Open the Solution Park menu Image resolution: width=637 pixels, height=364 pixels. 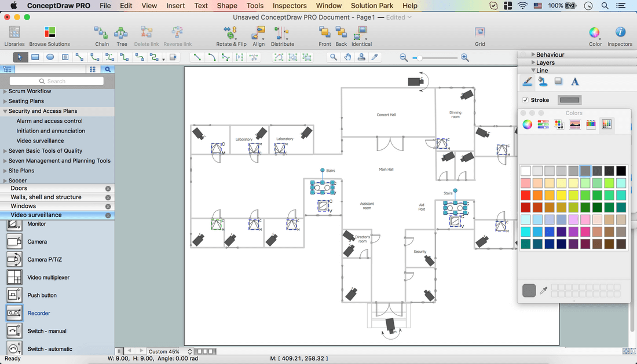[372, 6]
